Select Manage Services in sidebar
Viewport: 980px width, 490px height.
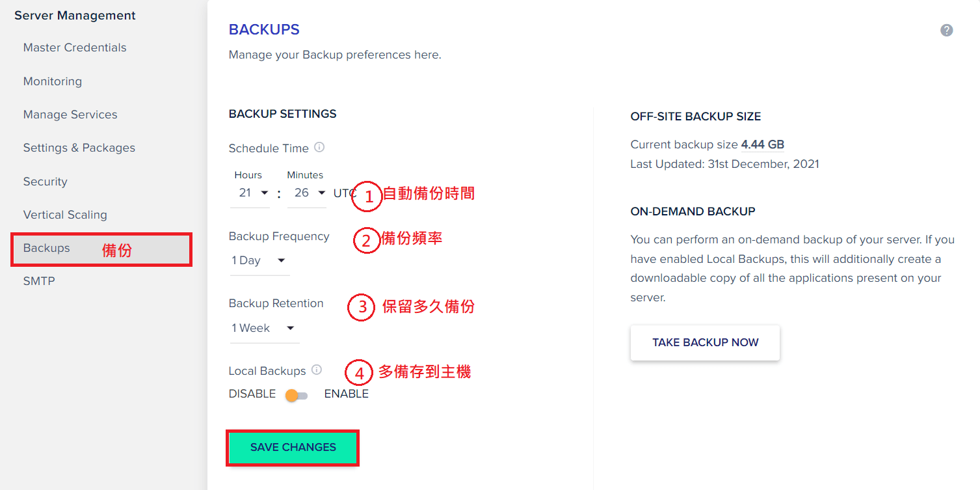[70, 115]
